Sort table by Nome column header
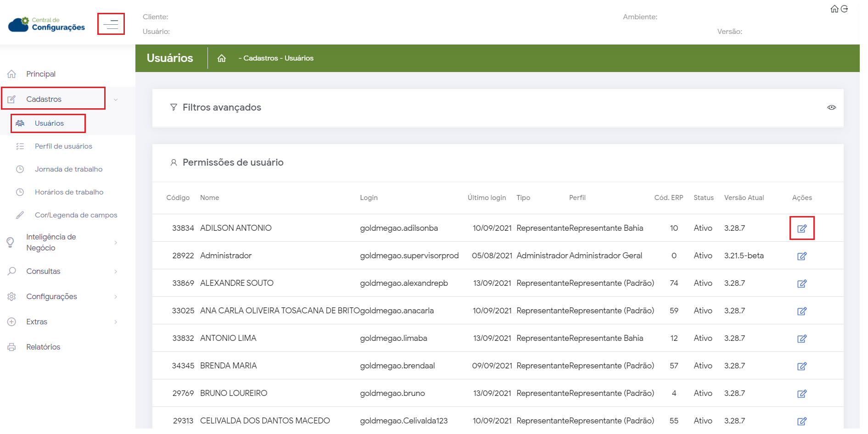Screen dimensions: 868x434 [x=209, y=198]
